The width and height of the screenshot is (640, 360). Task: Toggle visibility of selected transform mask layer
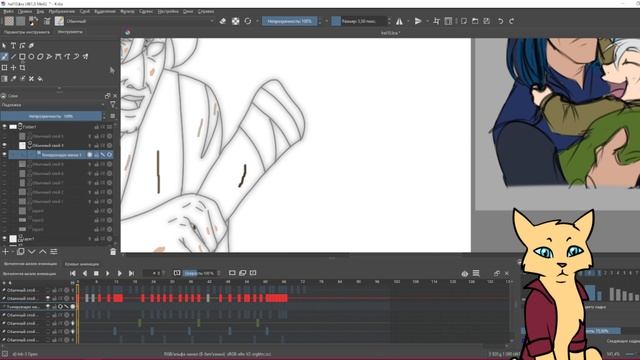(x=4, y=155)
